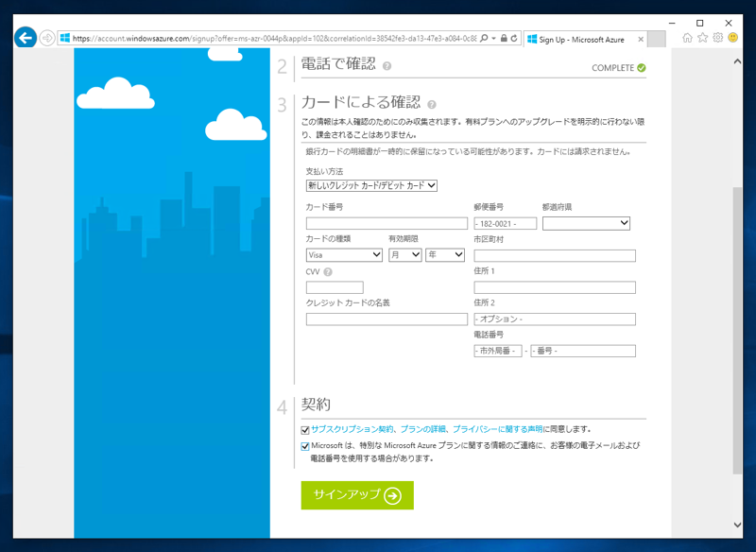Click the CVV input field
The height and width of the screenshot is (552, 756).
[335, 287]
